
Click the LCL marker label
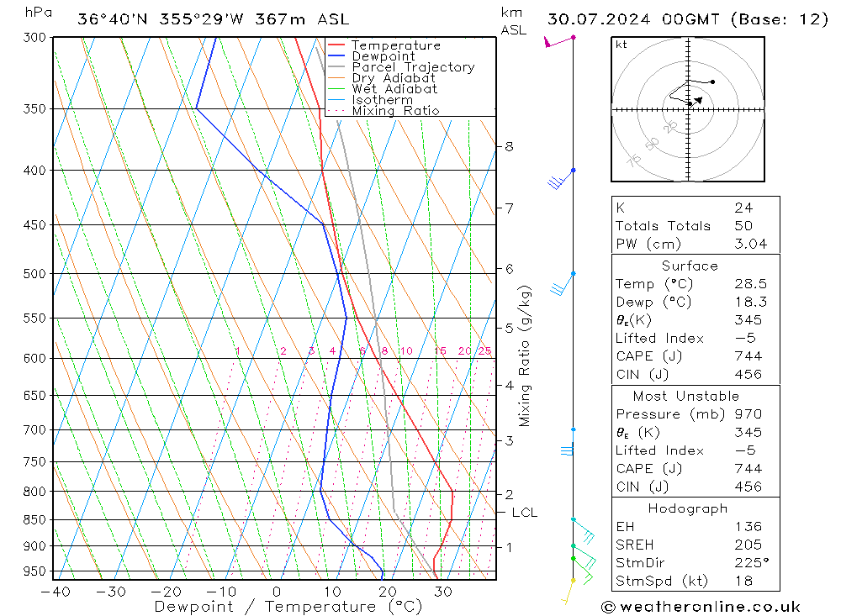click(x=525, y=513)
